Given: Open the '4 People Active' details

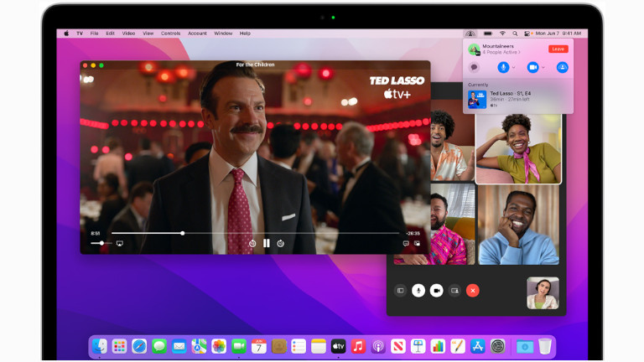Looking at the screenshot, I should (x=501, y=52).
